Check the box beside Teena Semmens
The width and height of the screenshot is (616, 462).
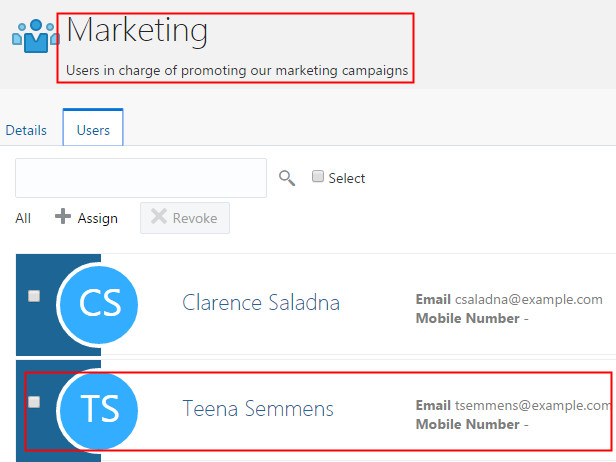34,402
